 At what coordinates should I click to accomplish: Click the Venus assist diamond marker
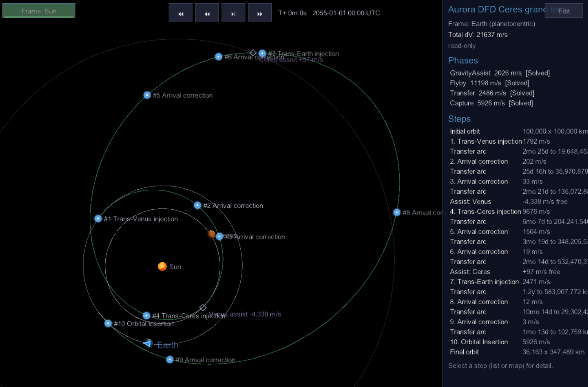[x=203, y=307]
